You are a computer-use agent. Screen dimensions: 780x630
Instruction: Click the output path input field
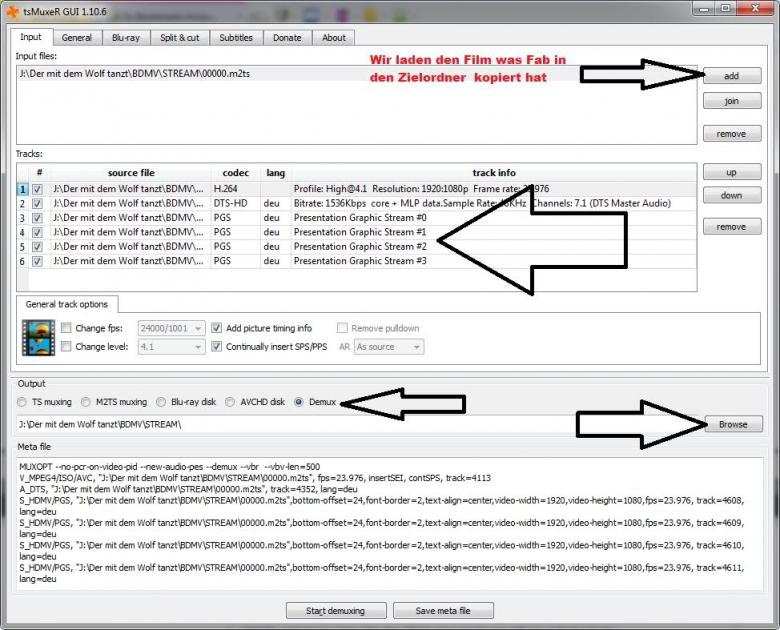pyautogui.click(x=359, y=424)
